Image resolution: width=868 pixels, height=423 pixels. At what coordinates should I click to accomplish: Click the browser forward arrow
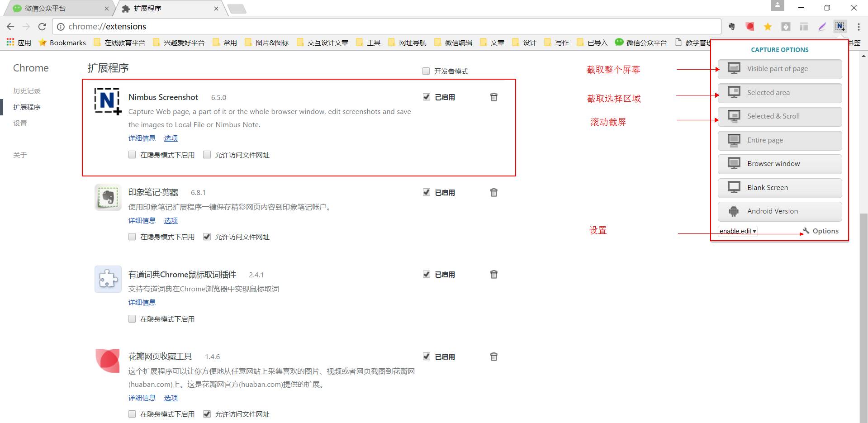[x=26, y=27]
